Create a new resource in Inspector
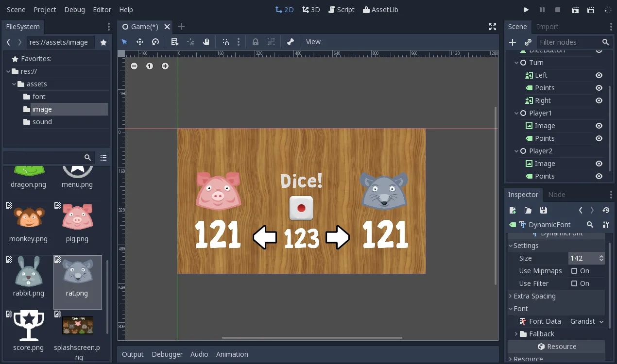The height and width of the screenshot is (364, 617). [513, 210]
